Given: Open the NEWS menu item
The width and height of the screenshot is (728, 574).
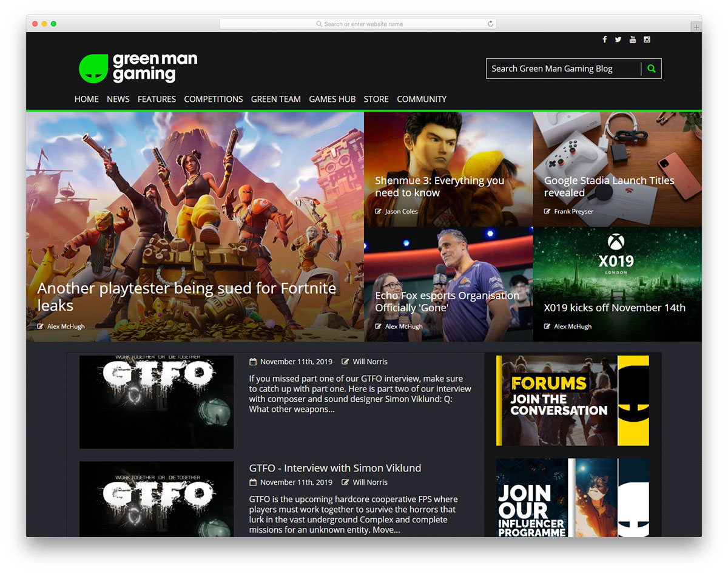Looking at the screenshot, I should pyautogui.click(x=118, y=99).
